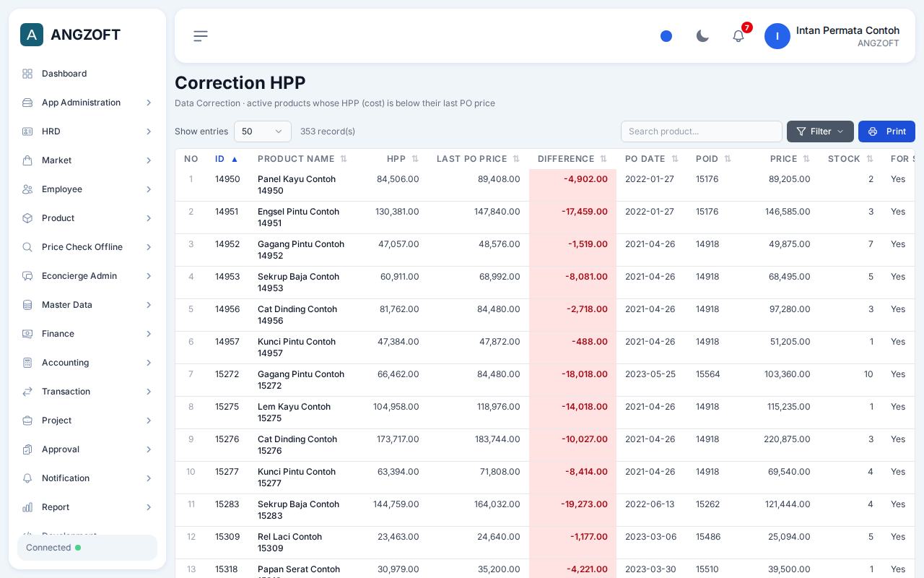Click the Stock column sort icon
The height and width of the screenshot is (578, 924).
coord(870,159)
